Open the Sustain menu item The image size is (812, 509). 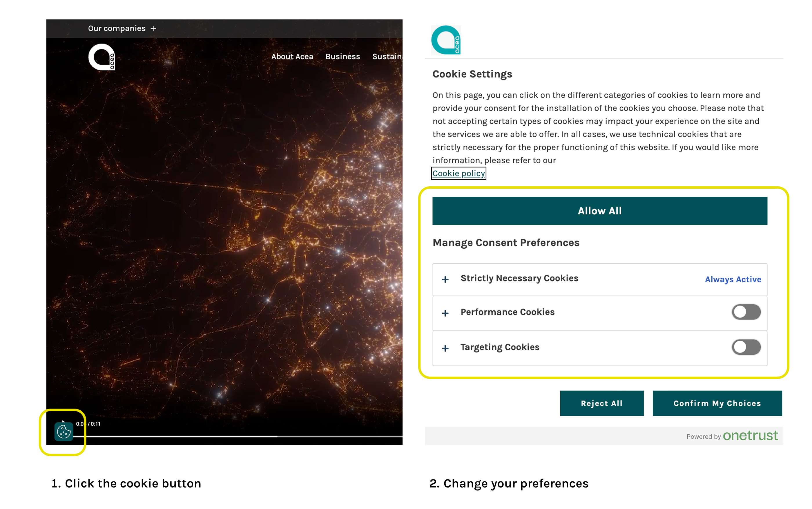(387, 57)
